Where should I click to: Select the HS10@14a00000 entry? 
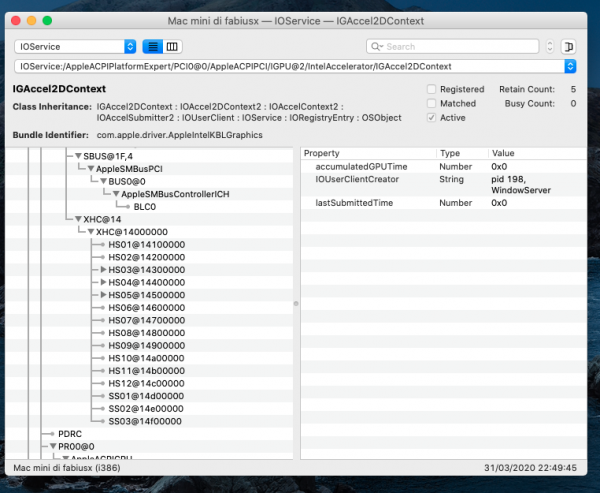(146, 358)
